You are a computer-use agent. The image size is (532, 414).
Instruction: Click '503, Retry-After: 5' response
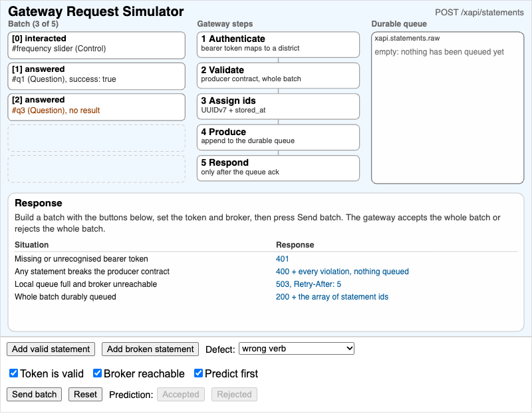click(309, 284)
